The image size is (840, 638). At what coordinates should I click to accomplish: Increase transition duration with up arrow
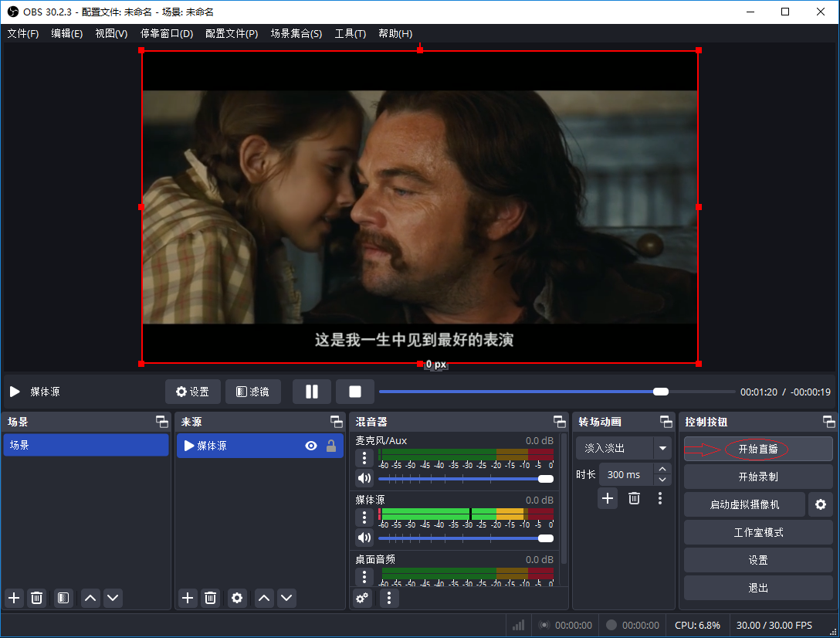(x=662, y=470)
